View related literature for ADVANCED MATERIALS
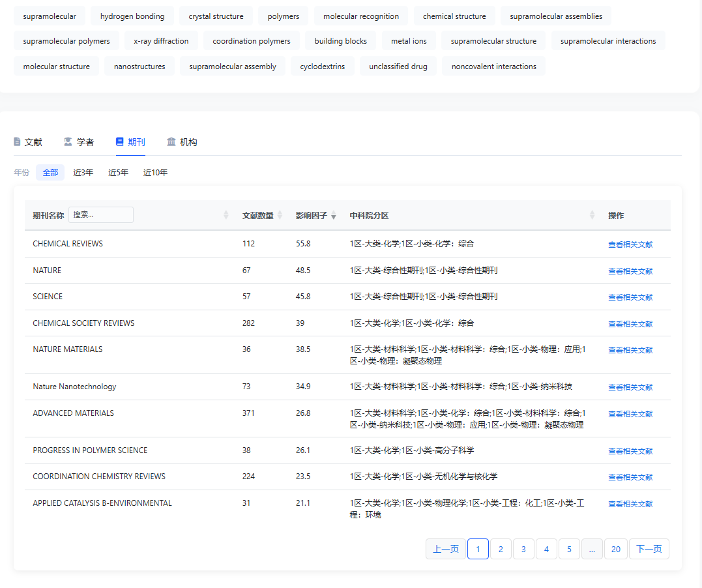 (630, 414)
